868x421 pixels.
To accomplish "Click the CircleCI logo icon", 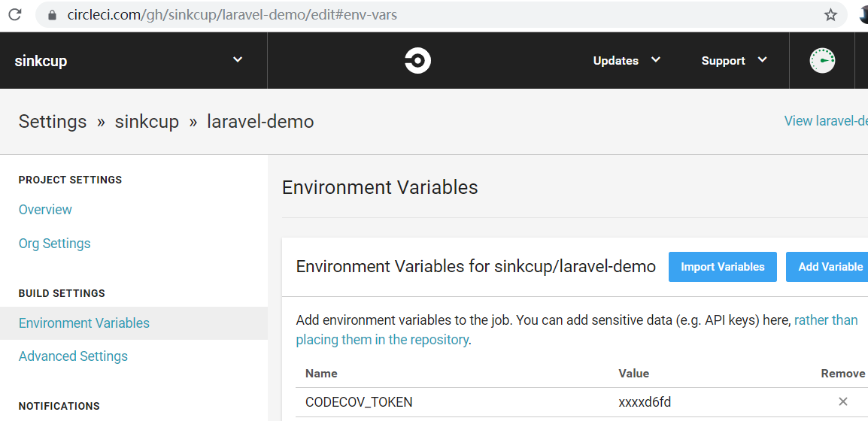I will 417,61.
